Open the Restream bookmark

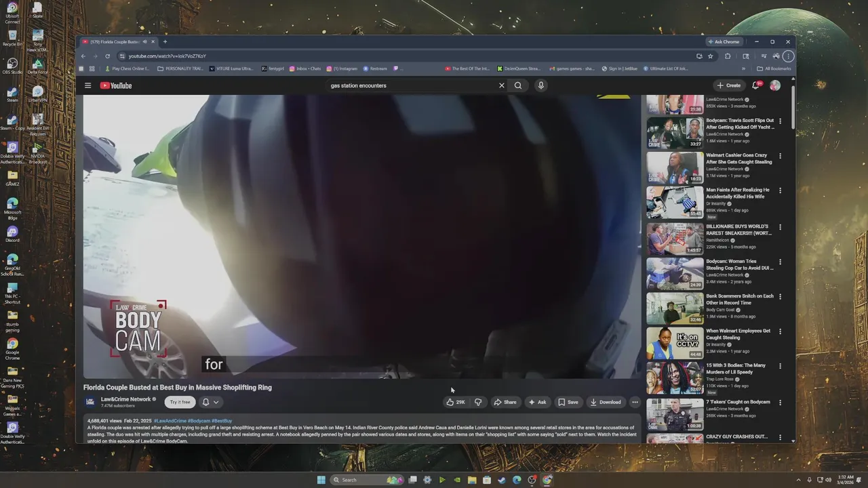(375, 68)
